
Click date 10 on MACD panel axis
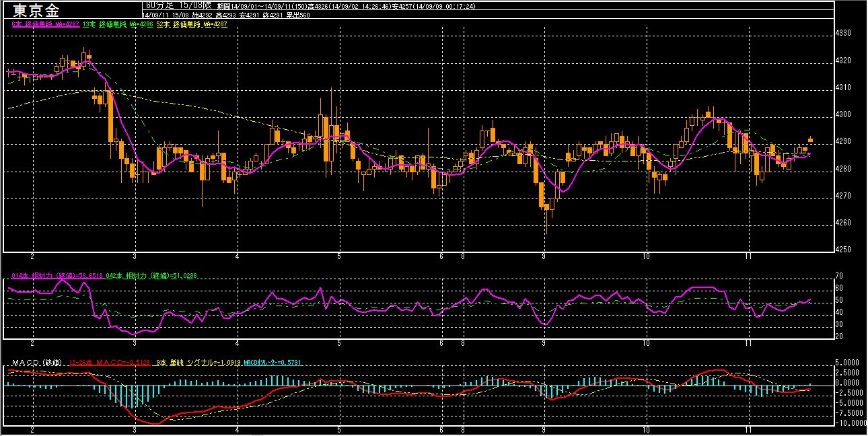pyautogui.click(x=646, y=429)
